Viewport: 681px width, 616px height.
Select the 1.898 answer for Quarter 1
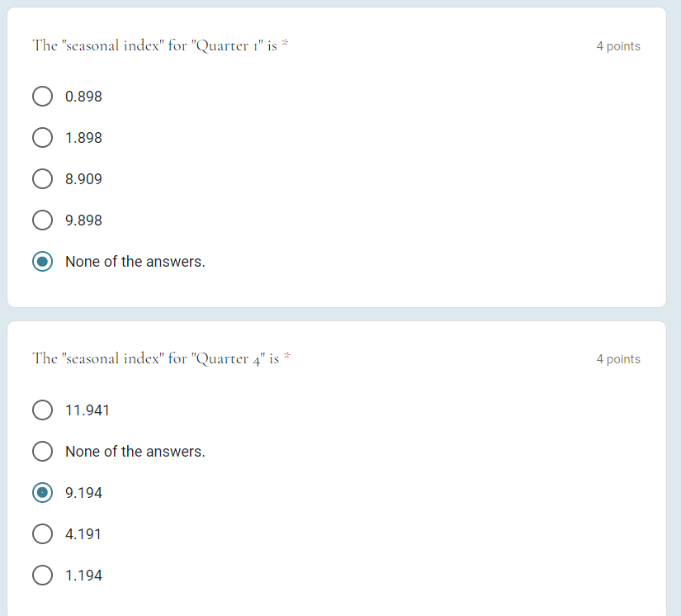coord(42,137)
